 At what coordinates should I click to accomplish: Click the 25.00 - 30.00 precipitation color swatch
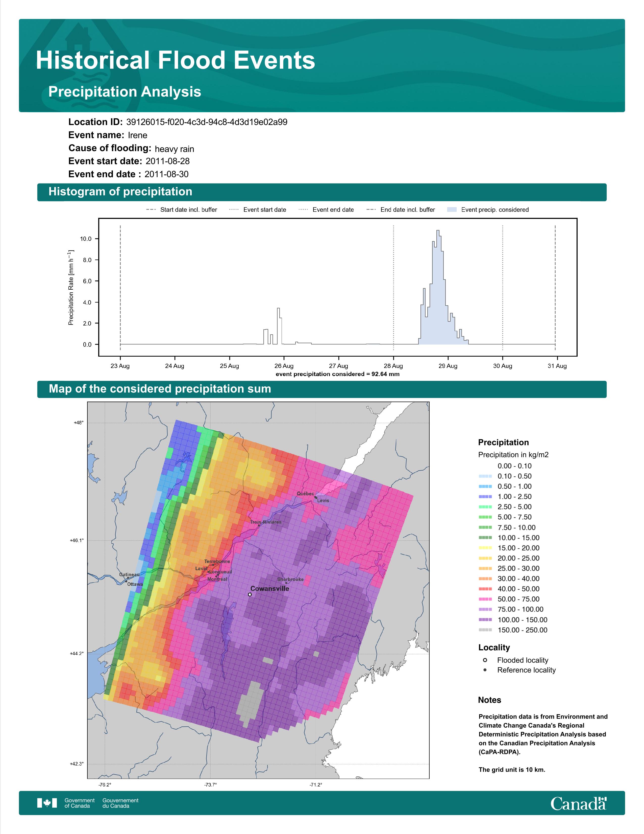pyautogui.click(x=485, y=568)
